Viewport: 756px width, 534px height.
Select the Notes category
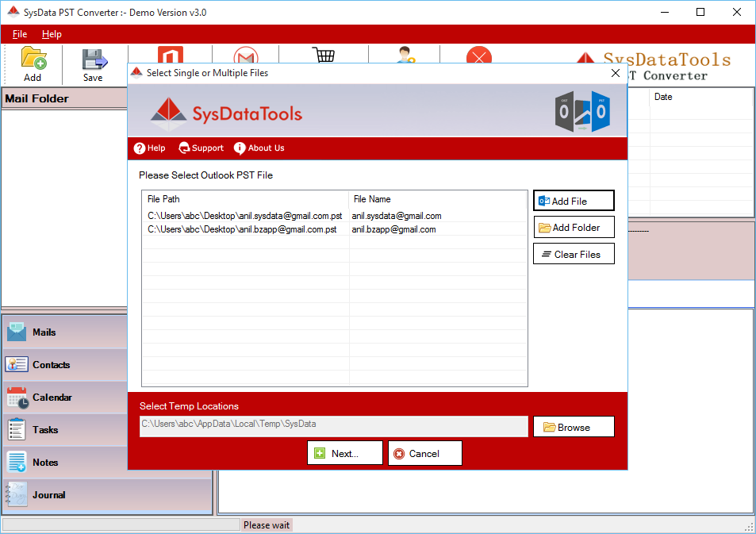coord(65,462)
